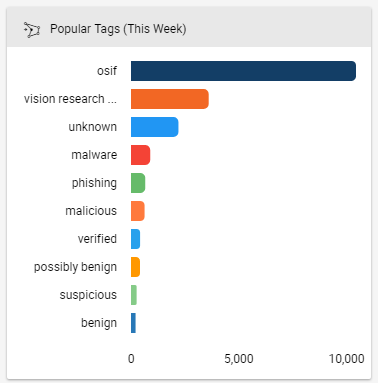Click the 5,000 axis tick label

point(239,359)
